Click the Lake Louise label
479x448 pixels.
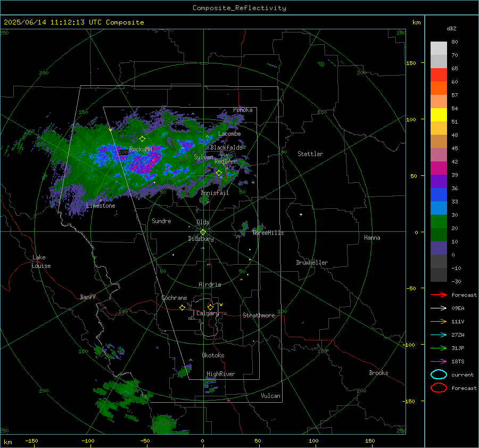pos(41,262)
